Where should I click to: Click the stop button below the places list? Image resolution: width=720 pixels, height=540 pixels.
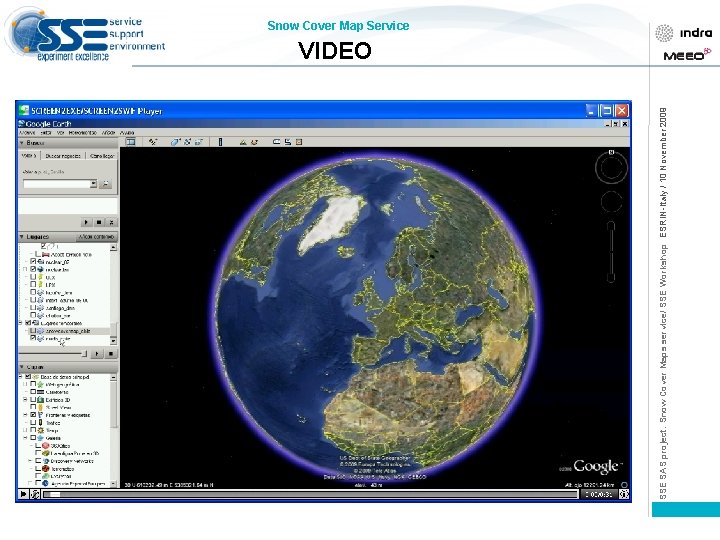click(111, 354)
